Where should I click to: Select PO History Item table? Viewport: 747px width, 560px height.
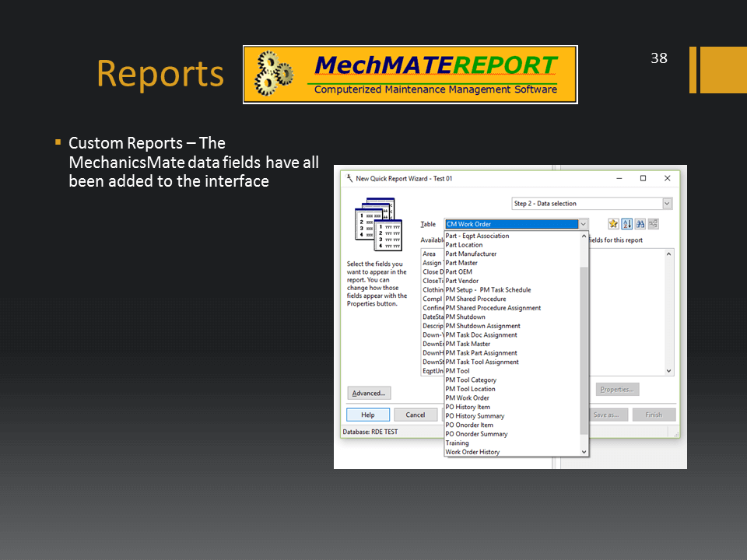coord(512,407)
